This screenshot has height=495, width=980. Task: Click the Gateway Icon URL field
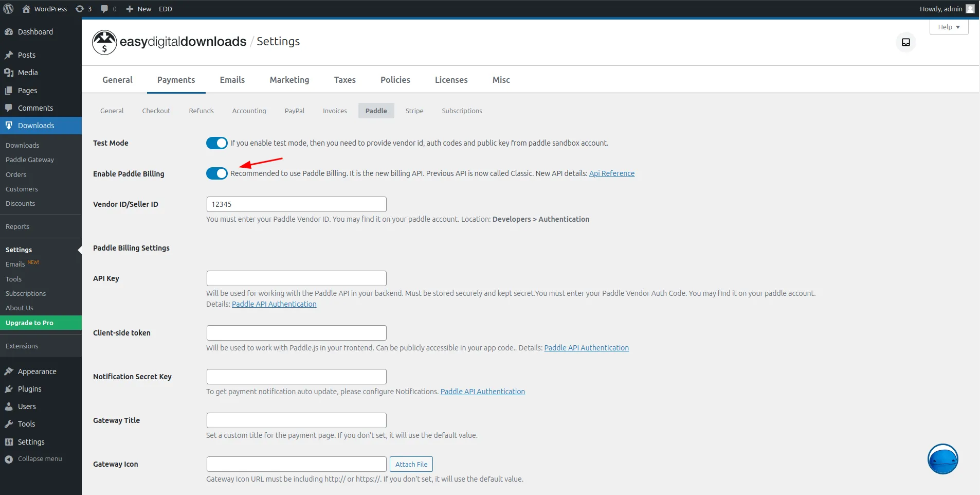[297, 464]
